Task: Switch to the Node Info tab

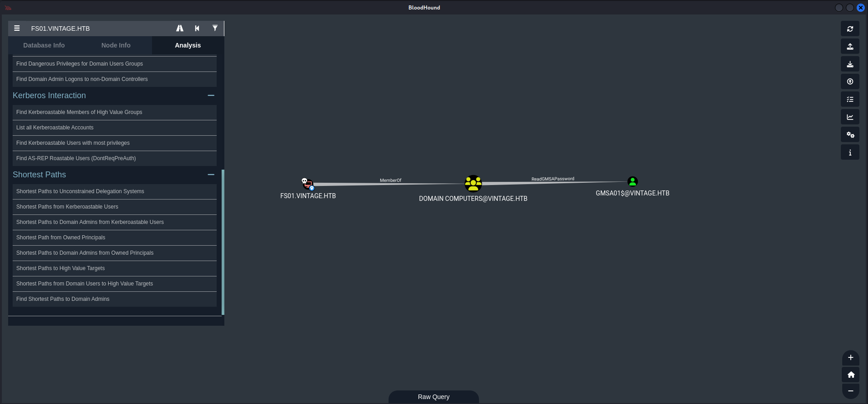Action: (116, 45)
